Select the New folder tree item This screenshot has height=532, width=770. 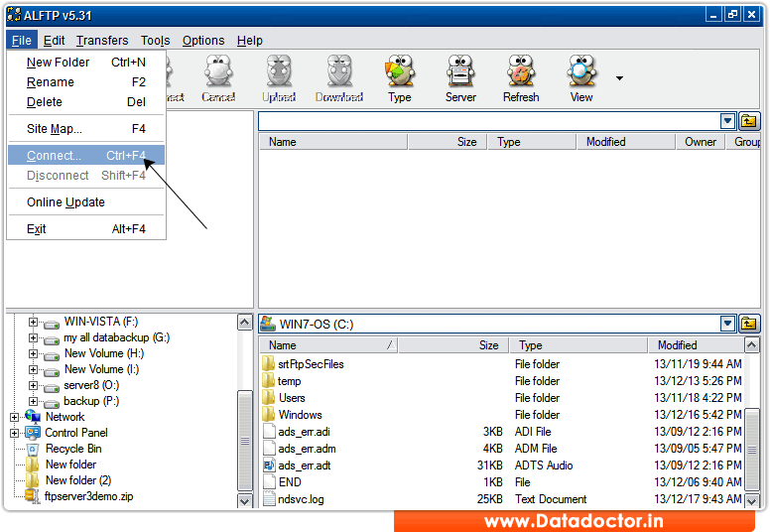pos(70,465)
